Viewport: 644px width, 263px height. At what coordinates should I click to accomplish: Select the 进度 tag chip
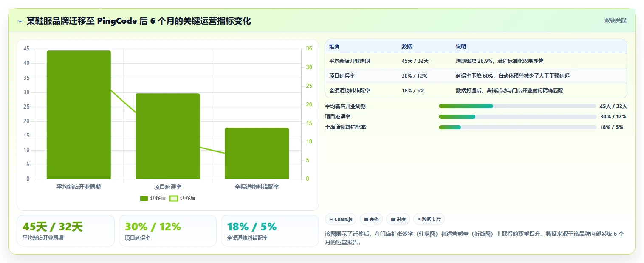click(x=398, y=219)
